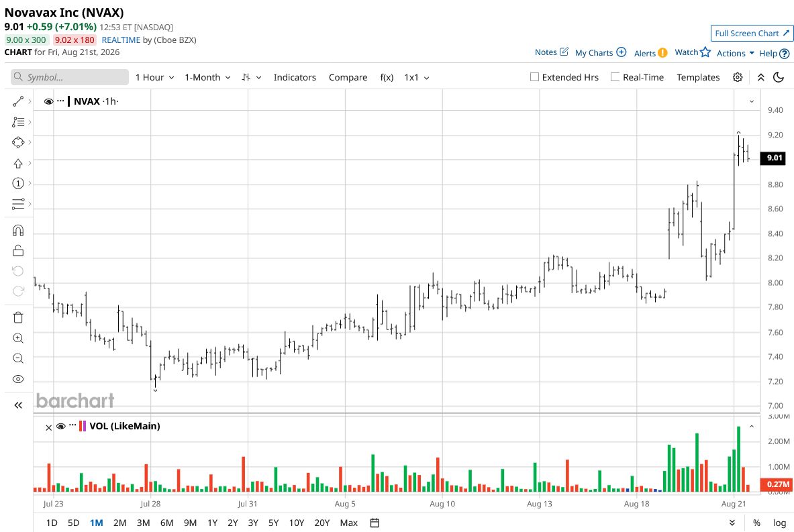Toggle the lock drawings icon
This screenshot has width=794, height=532.
[x=18, y=250]
